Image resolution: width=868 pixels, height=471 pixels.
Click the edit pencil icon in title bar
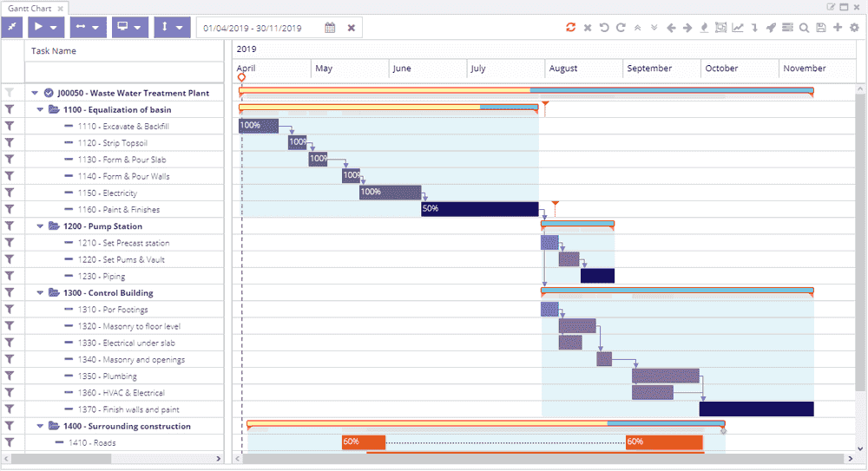[x=831, y=7]
